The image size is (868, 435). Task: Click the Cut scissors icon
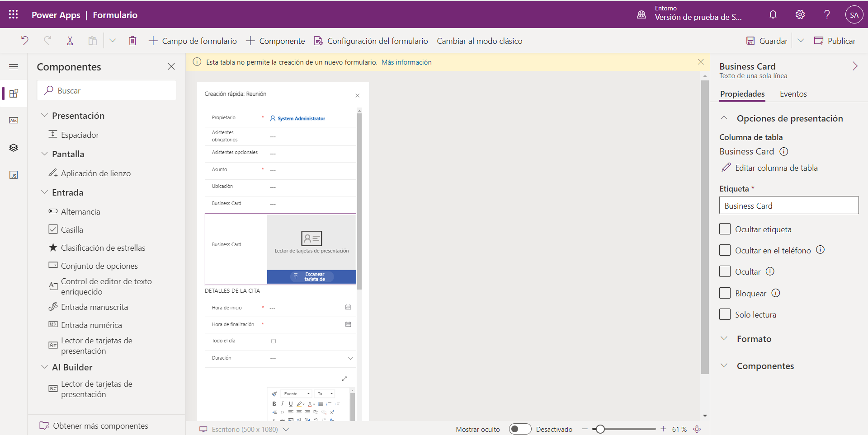(70, 41)
